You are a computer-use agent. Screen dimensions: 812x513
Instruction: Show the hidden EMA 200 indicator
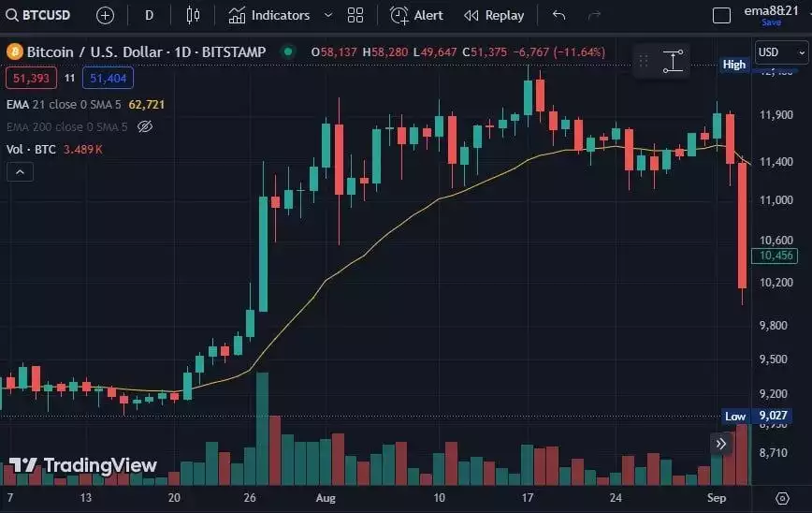(144, 126)
